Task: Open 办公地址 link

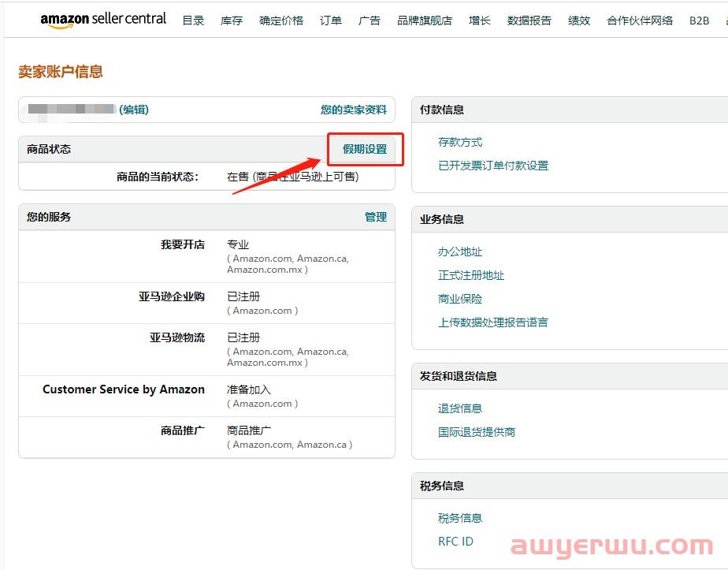Action: (x=459, y=251)
